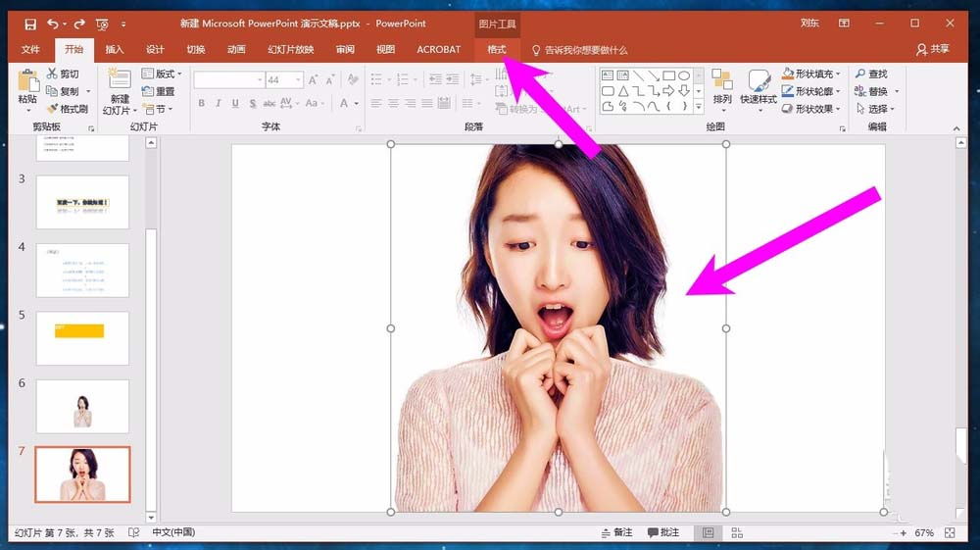
Task: Open the font size dropdown showing 44
Action: click(298, 80)
